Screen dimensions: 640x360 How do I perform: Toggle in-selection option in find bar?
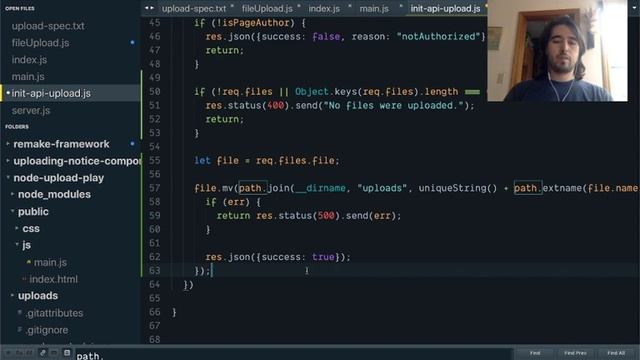pyautogui.click(x=54, y=353)
